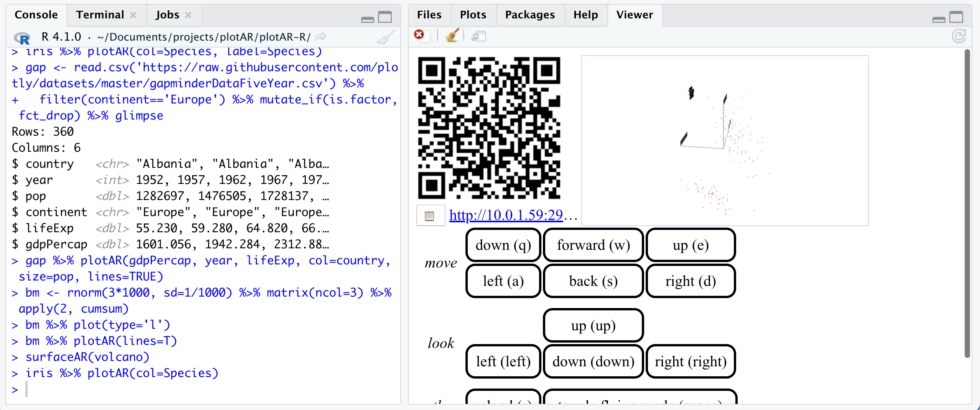980x410 pixels.
Task: Clear the console with the broom icon
Action: tap(386, 37)
